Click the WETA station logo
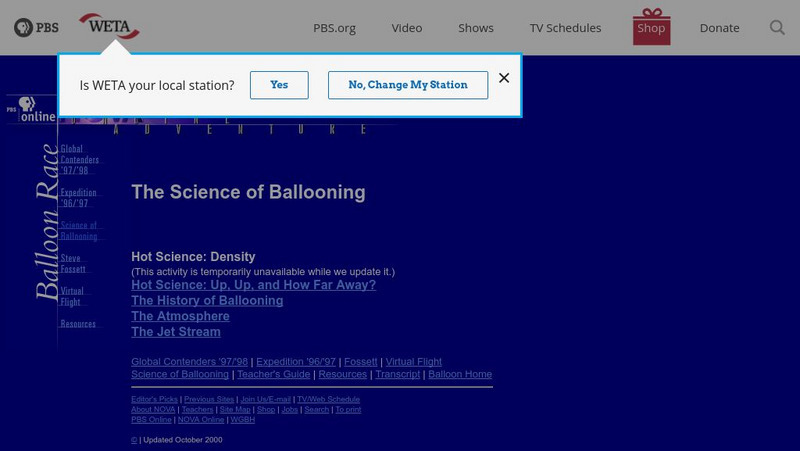The height and width of the screenshot is (451, 800). (x=109, y=26)
